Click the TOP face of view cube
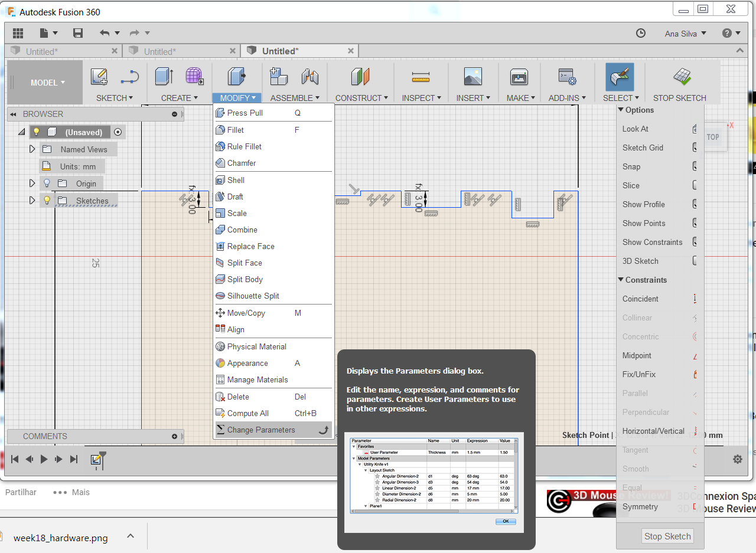The height and width of the screenshot is (553, 756). pos(713,137)
